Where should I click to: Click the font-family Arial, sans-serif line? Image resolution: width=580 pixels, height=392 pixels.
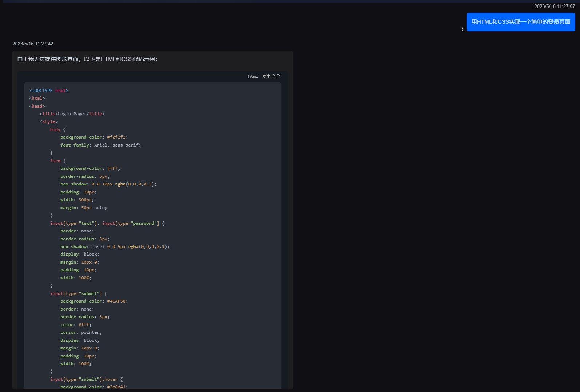[x=100, y=145]
